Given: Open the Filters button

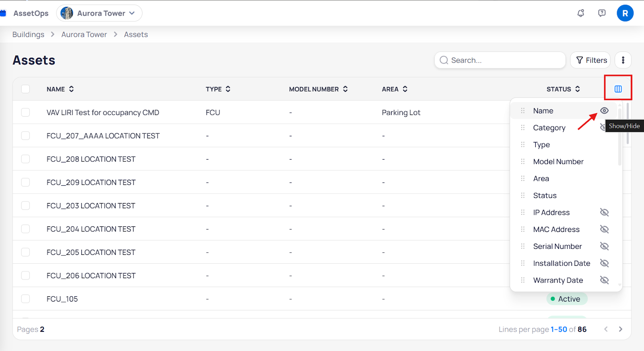Looking at the screenshot, I should click(x=590, y=60).
